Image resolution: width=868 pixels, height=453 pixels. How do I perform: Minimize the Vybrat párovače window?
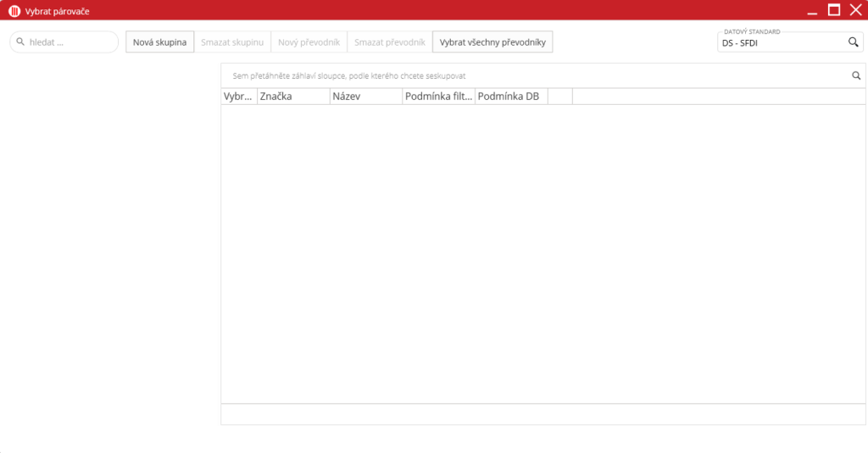point(812,10)
